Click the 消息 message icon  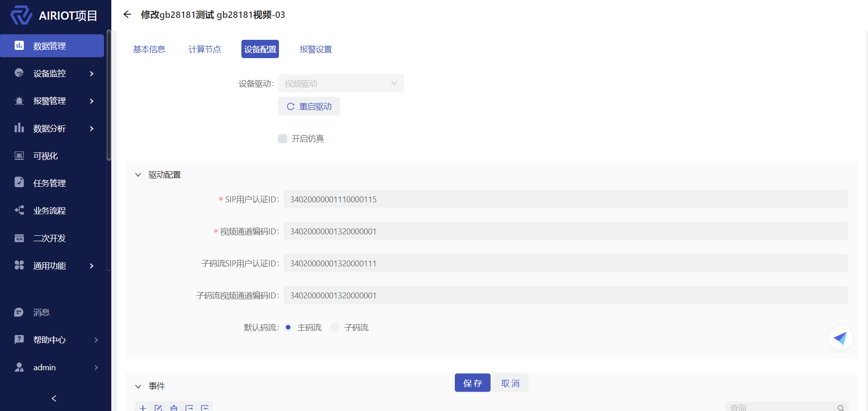coord(19,312)
